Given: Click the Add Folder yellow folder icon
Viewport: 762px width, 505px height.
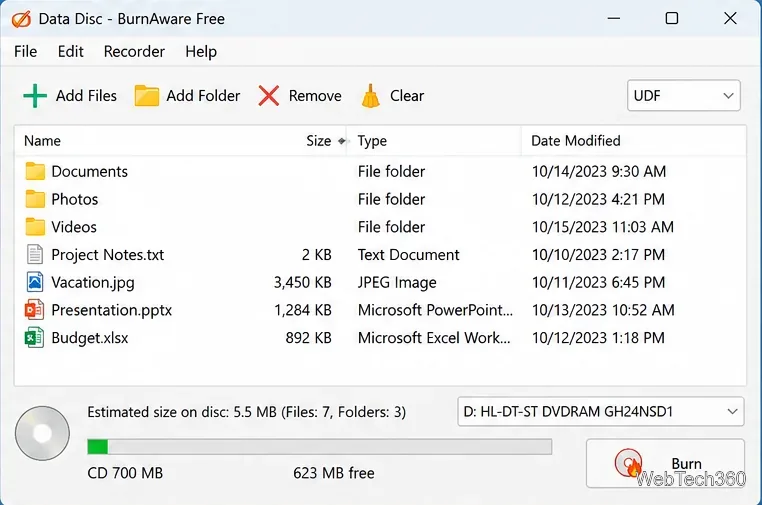Looking at the screenshot, I should [146, 96].
